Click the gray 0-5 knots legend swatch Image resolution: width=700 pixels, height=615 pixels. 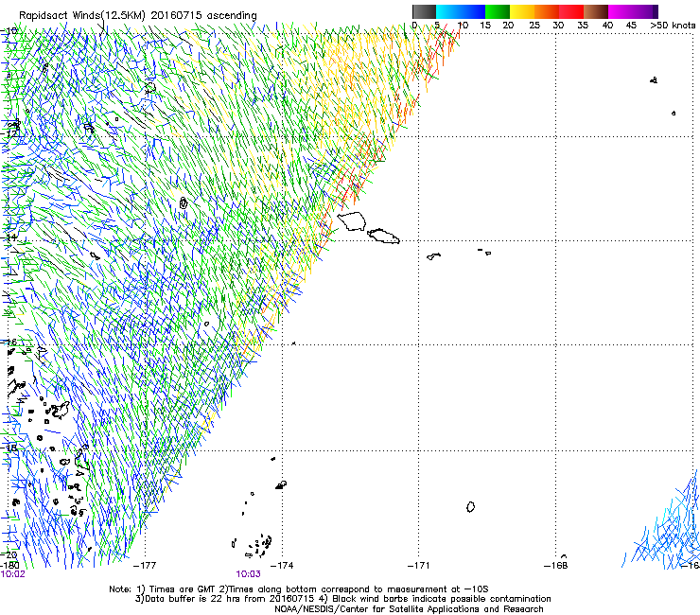pyautogui.click(x=424, y=11)
